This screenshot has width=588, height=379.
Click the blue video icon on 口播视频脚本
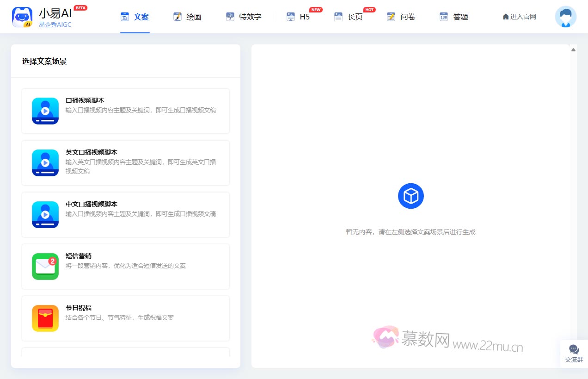click(x=45, y=111)
